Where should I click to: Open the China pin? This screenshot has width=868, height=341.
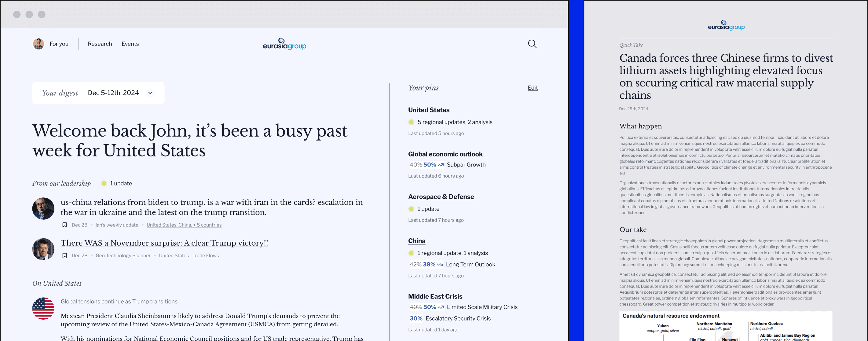(x=416, y=240)
